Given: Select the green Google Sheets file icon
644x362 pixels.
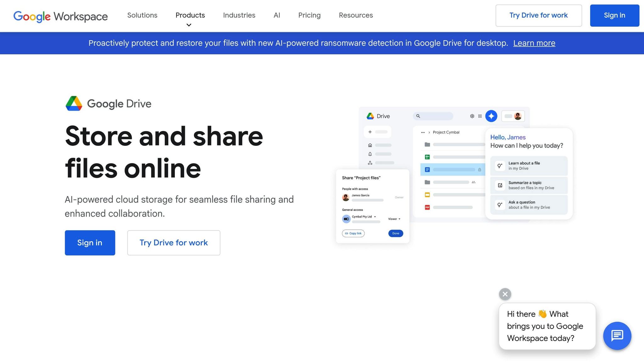Looking at the screenshot, I should (x=427, y=157).
